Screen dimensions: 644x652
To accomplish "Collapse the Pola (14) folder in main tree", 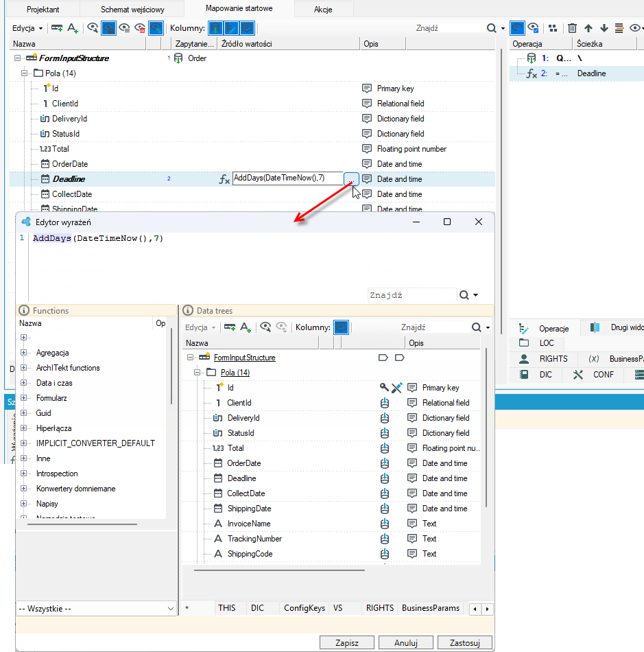I will point(25,73).
